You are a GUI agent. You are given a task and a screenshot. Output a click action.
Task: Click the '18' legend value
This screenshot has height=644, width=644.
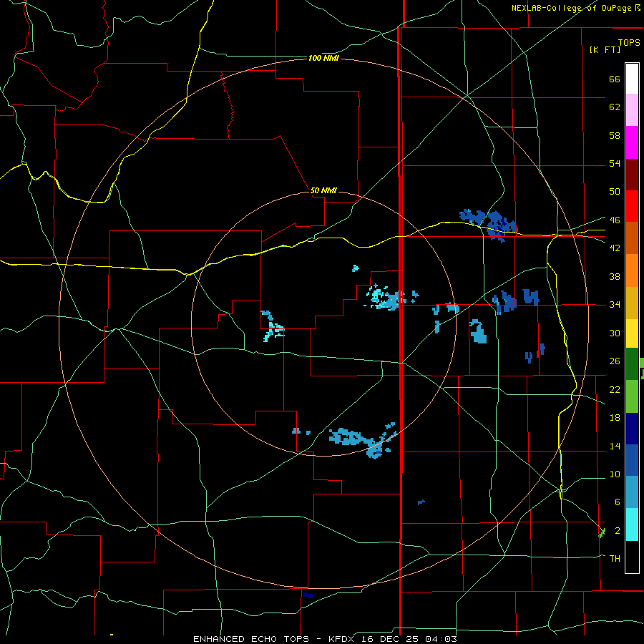click(615, 418)
